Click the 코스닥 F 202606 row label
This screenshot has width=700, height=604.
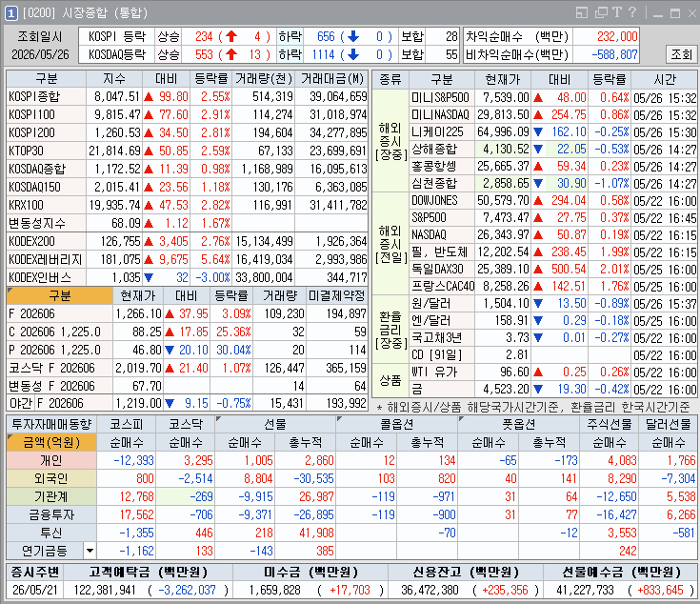pyautogui.click(x=59, y=369)
